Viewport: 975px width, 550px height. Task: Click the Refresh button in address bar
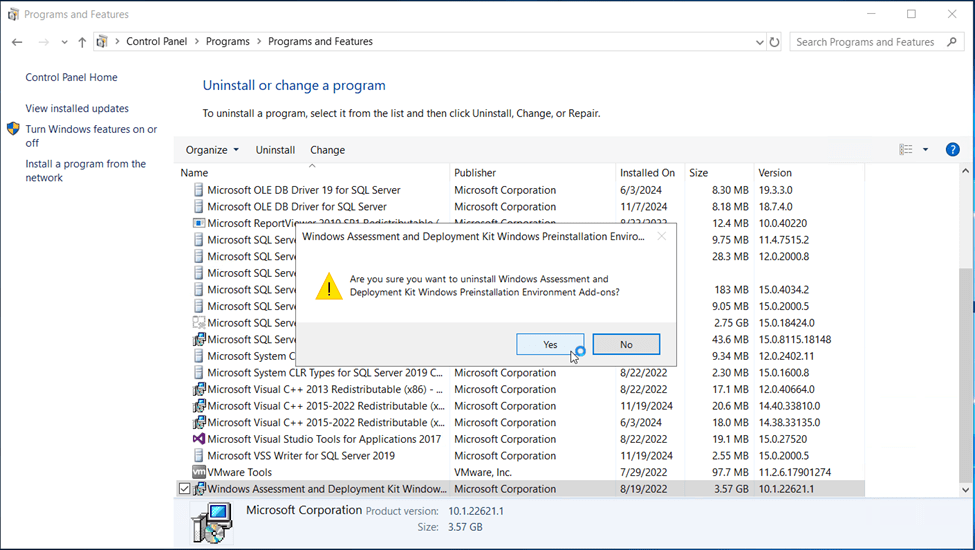tap(774, 42)
